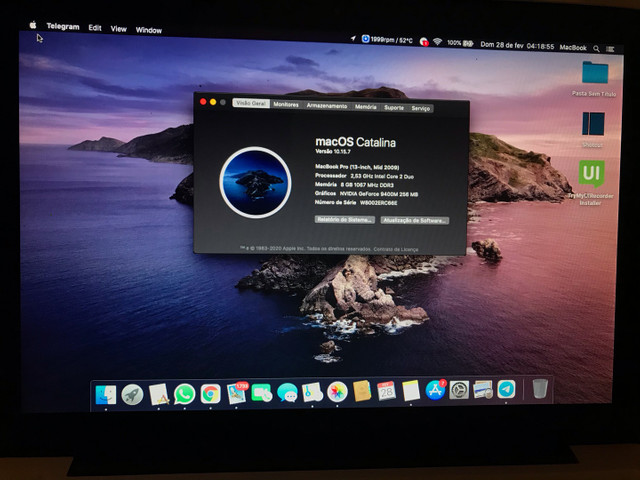Open Mail with 1798 badge in Dock
The height and width of the screenshot is (480, 640).
pyautogui.click(x=237, y=393)
